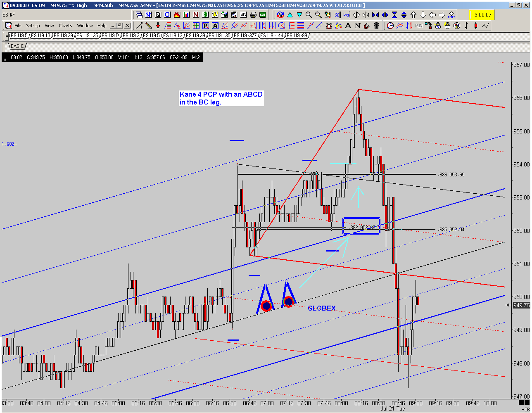
Task: Switch to the ES U9.-377 tab
Action: 246,36
